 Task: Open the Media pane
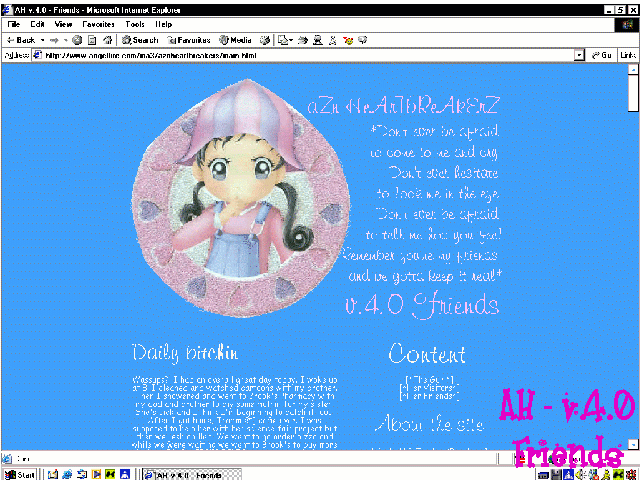coord(236,40)
